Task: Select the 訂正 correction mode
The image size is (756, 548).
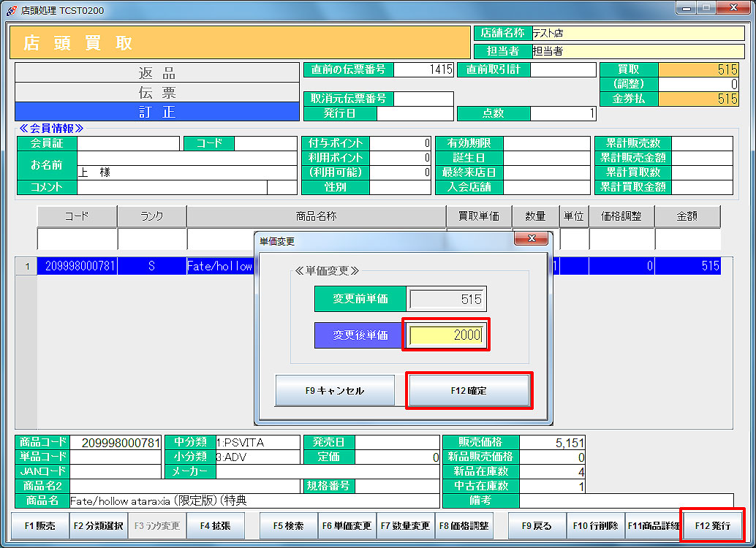Action: 157,112
